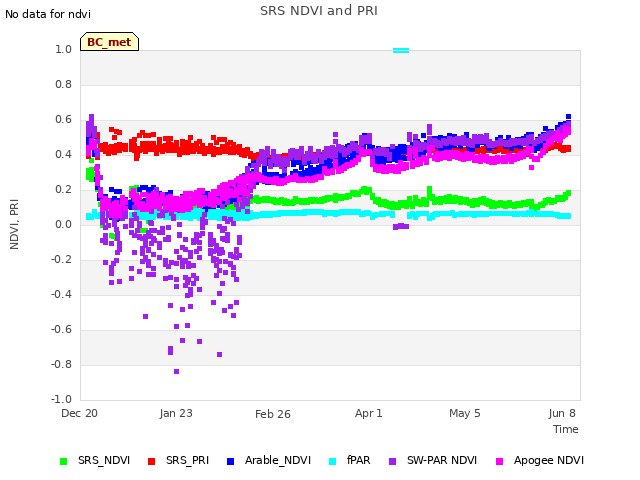Viewport: 640px width, 480px height.
Task: Click the Jun 8 x-axis tick label
Action: [562, 413]
